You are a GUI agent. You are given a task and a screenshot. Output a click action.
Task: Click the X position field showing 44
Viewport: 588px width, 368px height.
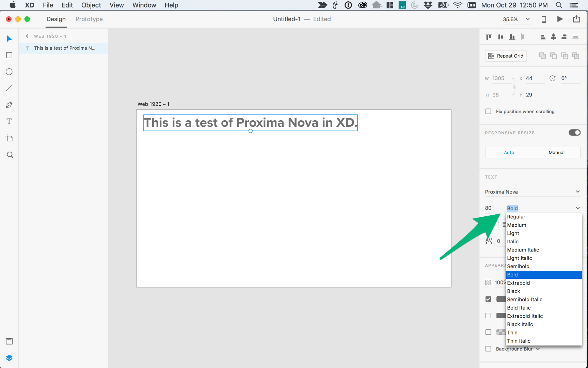pyautogui.click(x=535, y=78)
